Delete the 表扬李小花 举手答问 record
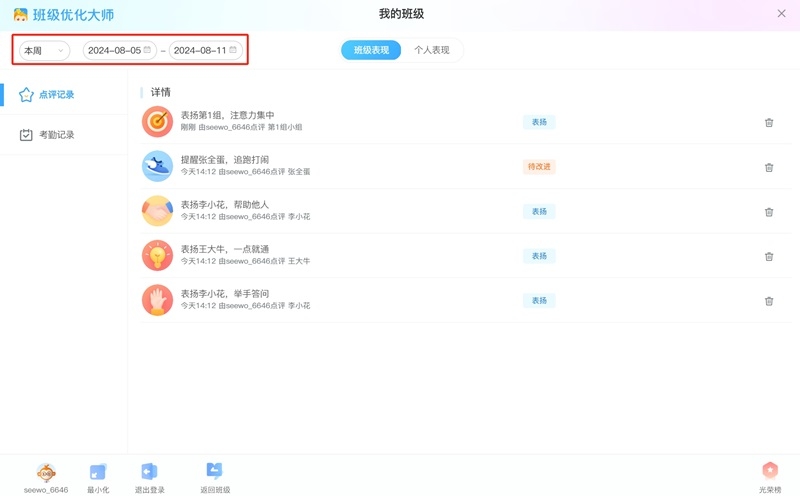This screenshot has height=496, width=800. [769, 301]
